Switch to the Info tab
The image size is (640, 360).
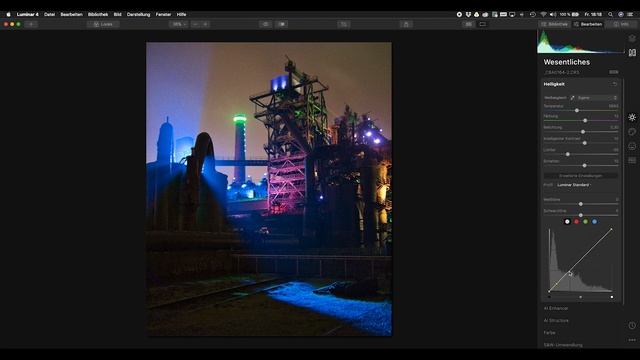click(621, 24)
